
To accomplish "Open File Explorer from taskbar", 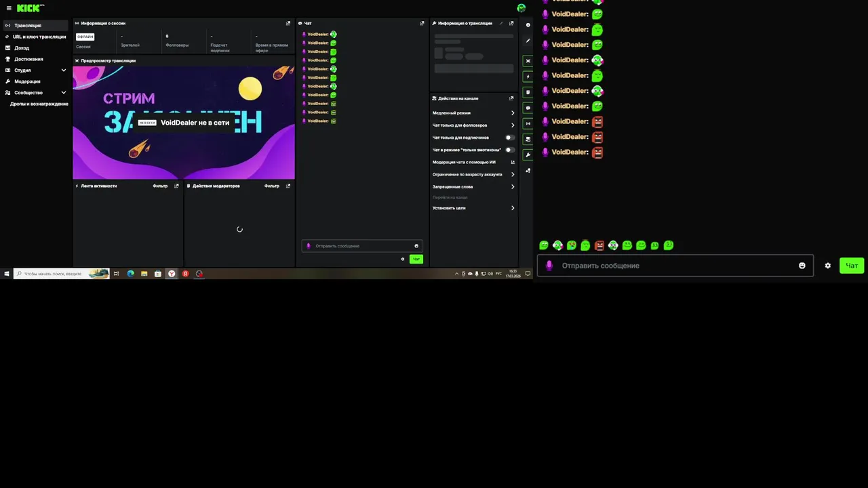I will (x=144, y=274).
